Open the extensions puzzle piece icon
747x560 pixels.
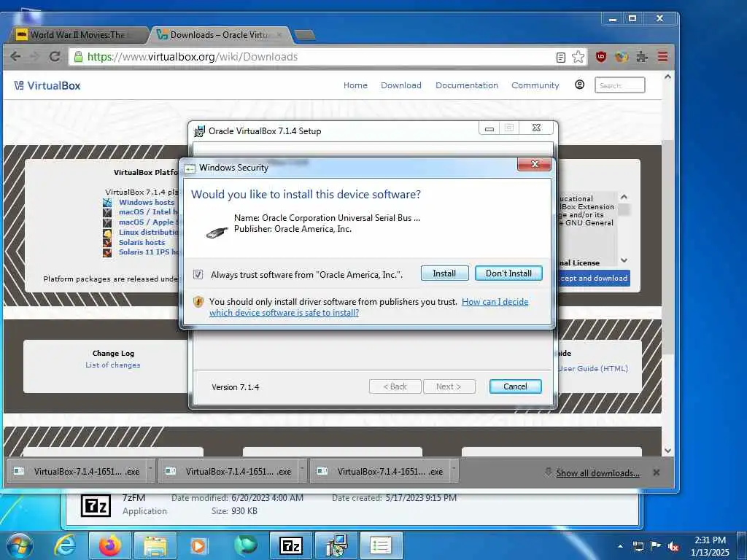(x=642, y=57)
